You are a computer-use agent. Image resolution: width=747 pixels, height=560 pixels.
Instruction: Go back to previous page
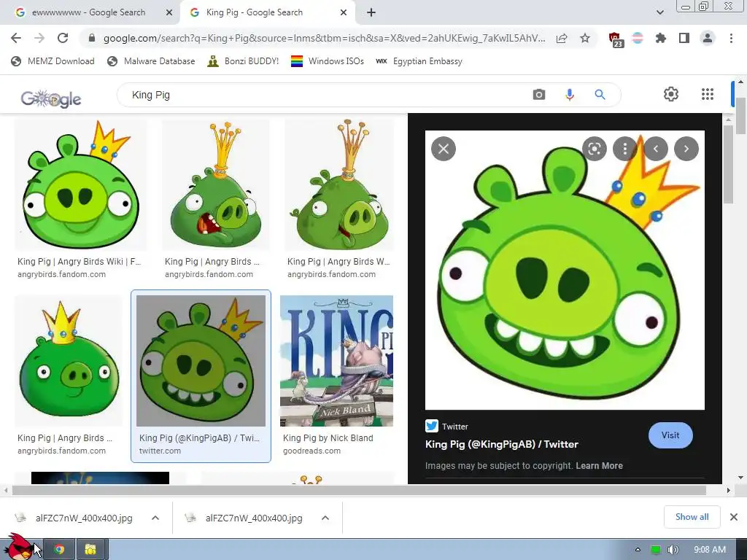pyautogui.click(x=16, y=38)
